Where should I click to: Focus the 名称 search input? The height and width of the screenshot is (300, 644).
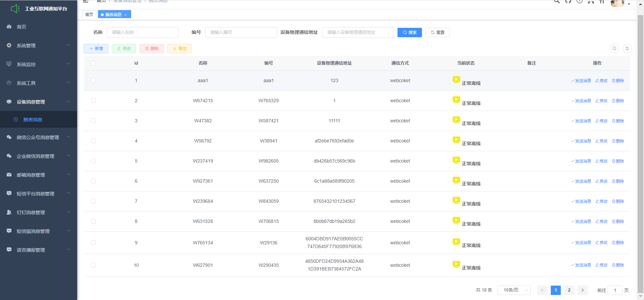tap(143, 32)
